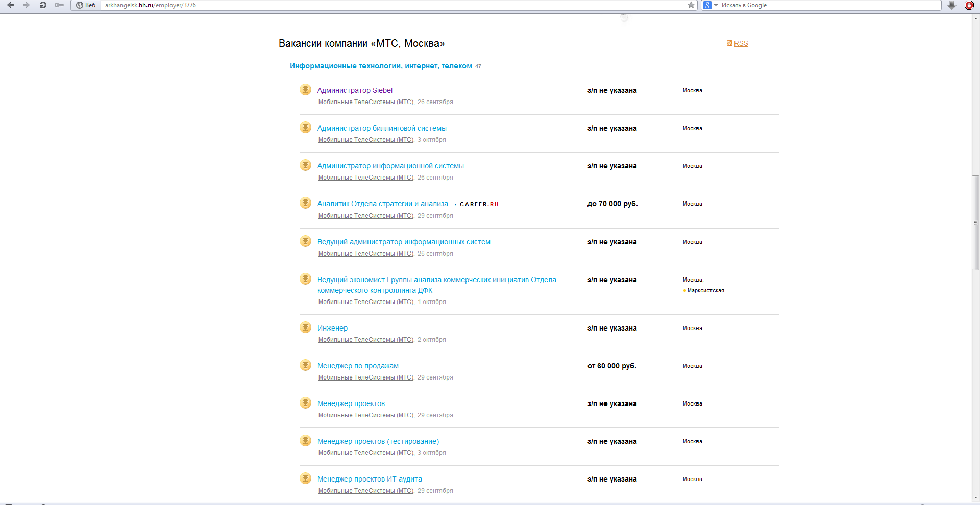Viewport: 980px width, 505px height.
Task: Open employer link under 'Менеджер по продажам'
Action: (366, 377)
